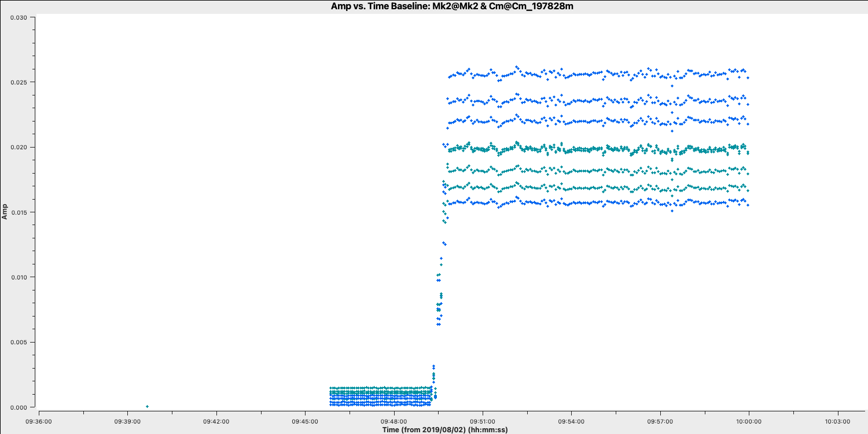
Task: Click the 09:51:00 time tick label
Action: (483, 421)
